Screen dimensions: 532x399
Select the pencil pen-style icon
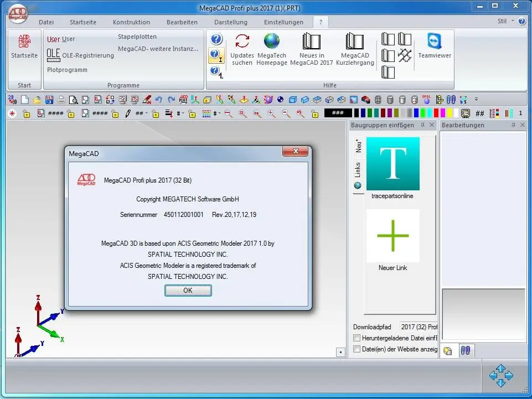[127, 113]
